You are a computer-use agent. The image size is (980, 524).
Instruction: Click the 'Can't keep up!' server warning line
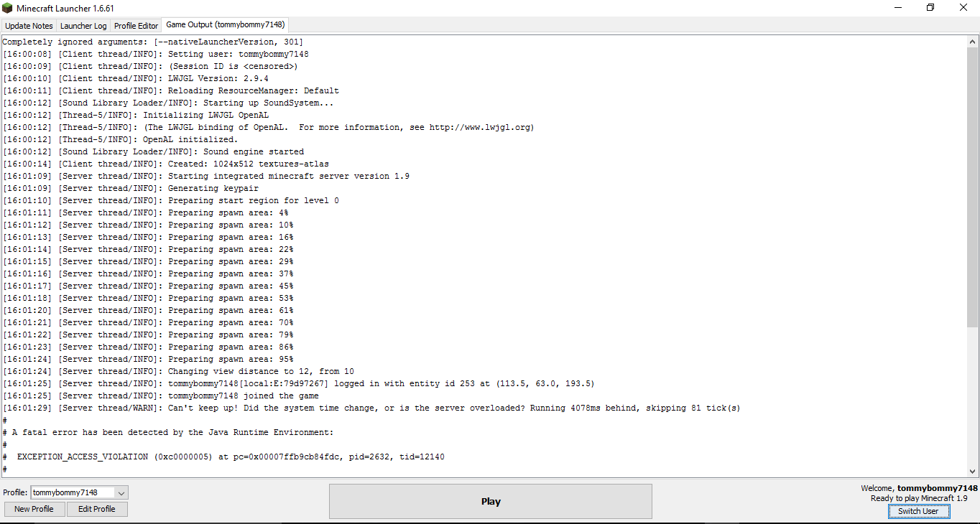coord(371,408)
